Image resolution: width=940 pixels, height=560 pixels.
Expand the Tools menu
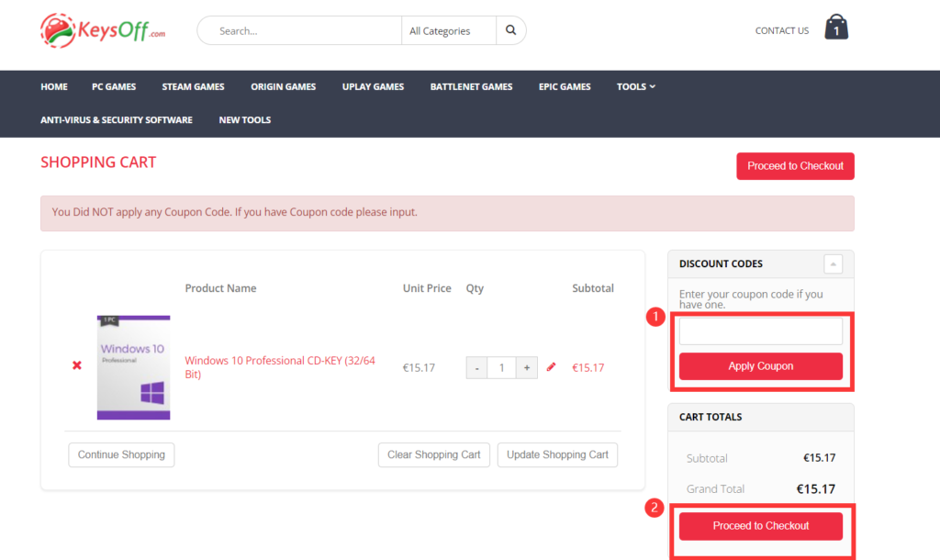point(635,86)
